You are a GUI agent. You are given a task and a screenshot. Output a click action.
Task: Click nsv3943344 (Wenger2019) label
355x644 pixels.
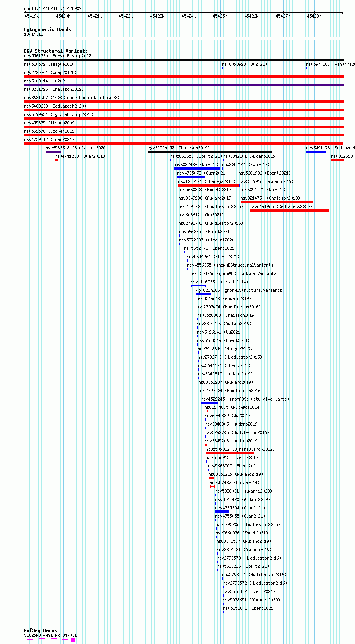(225, 349)
